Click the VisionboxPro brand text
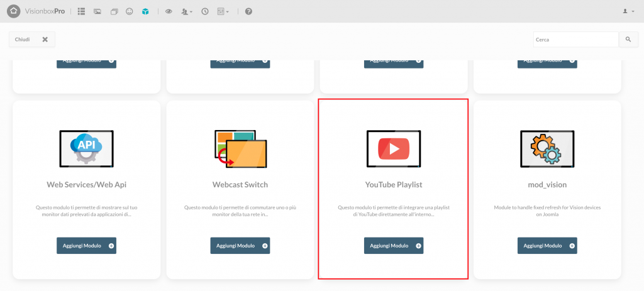Screen dimensions: 644x291 [x=45, y=11]
